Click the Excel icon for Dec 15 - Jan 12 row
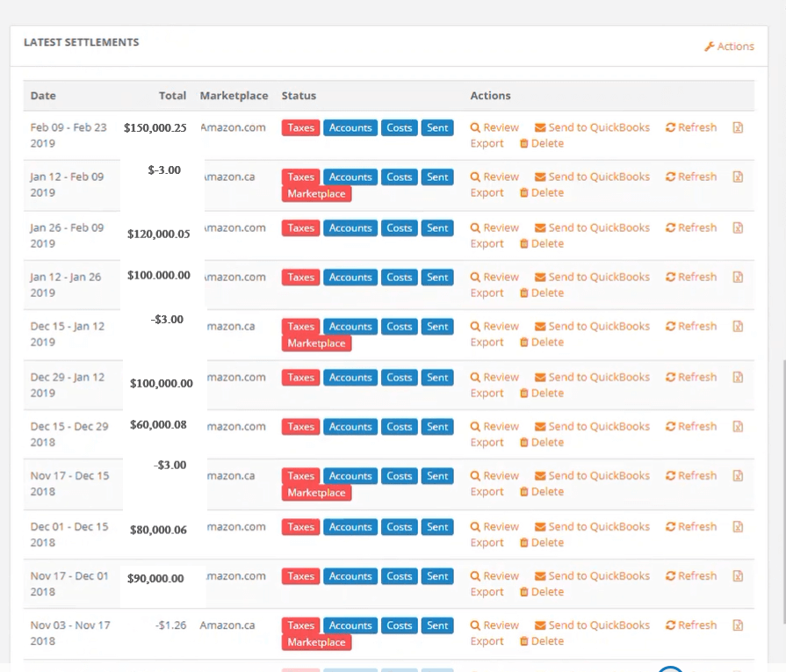The height and width of the screenshot is (672, 786). 738,326
